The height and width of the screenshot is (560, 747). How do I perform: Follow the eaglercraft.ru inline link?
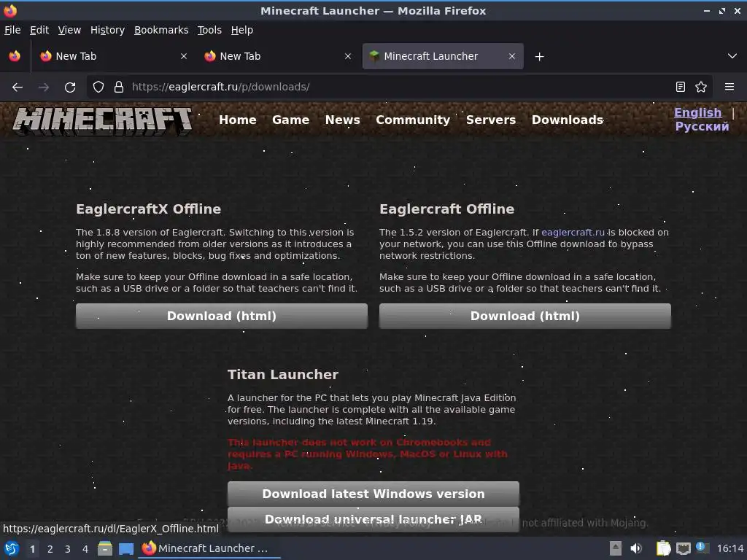573,233
